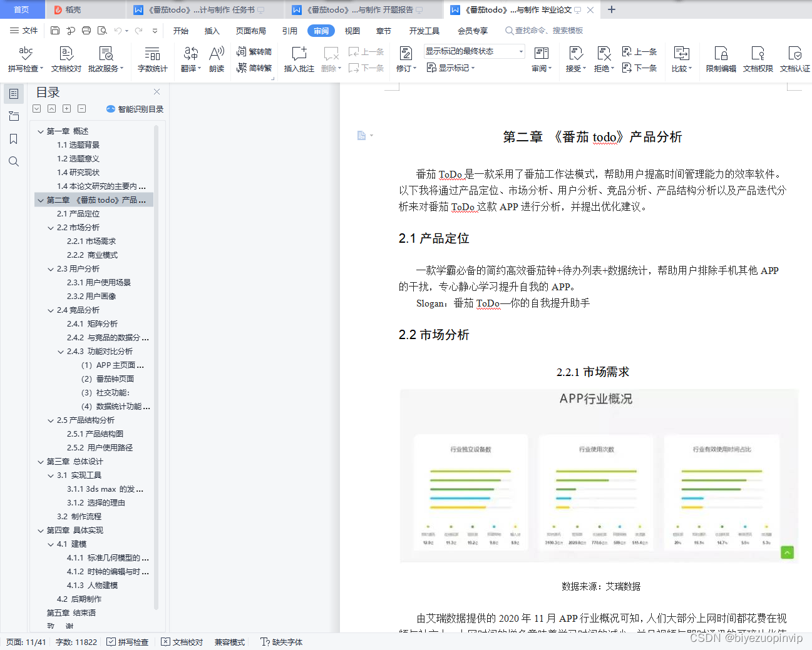812x650 pixels.
Task: Go to previous revision 上一条
Action: click(639, 51)
